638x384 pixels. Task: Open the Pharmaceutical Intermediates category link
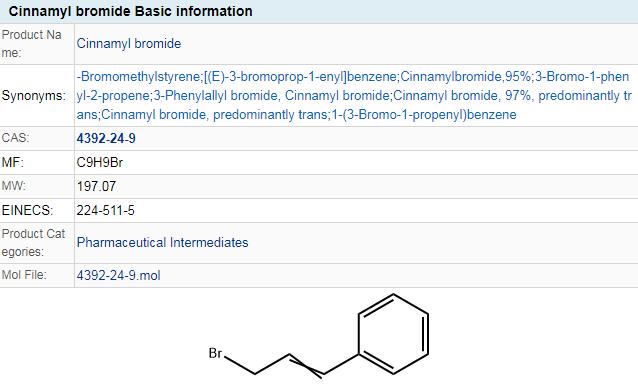click(x=162, y=242)
